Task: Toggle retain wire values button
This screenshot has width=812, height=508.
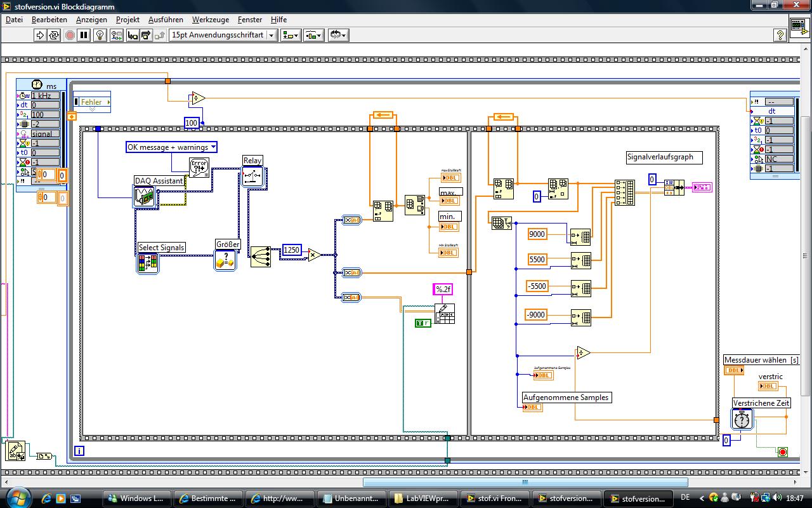Action: point(117,35)
